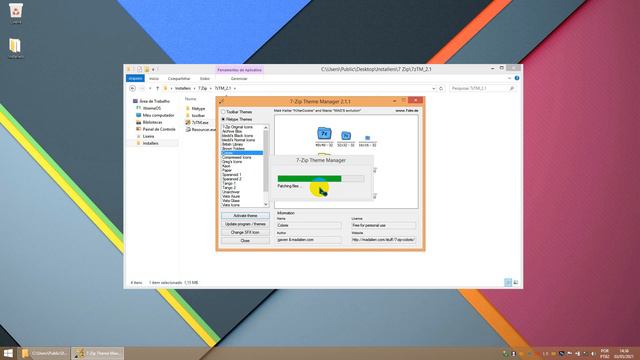The image size is (640, 360).
Task: Click the 7zTM.exe file icon
Action: [x=188, y=122]
